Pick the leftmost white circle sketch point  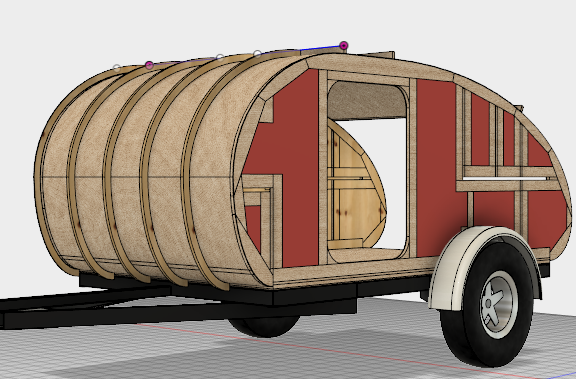click(x=117, y=67)
